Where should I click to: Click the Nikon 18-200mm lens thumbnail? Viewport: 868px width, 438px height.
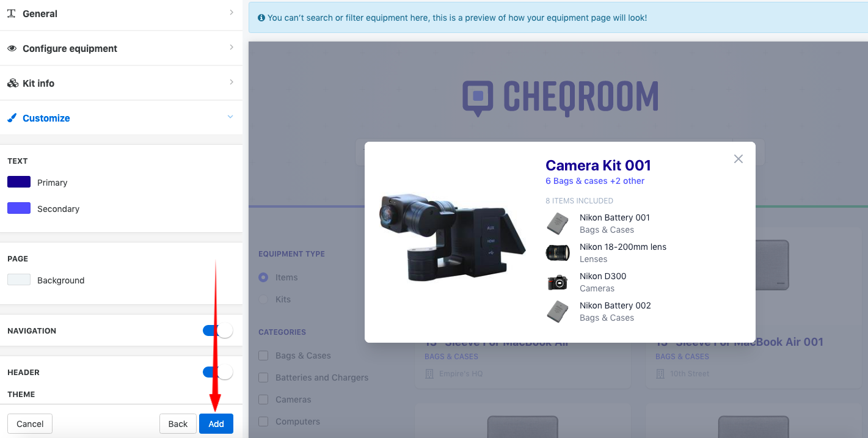(558, 252)
